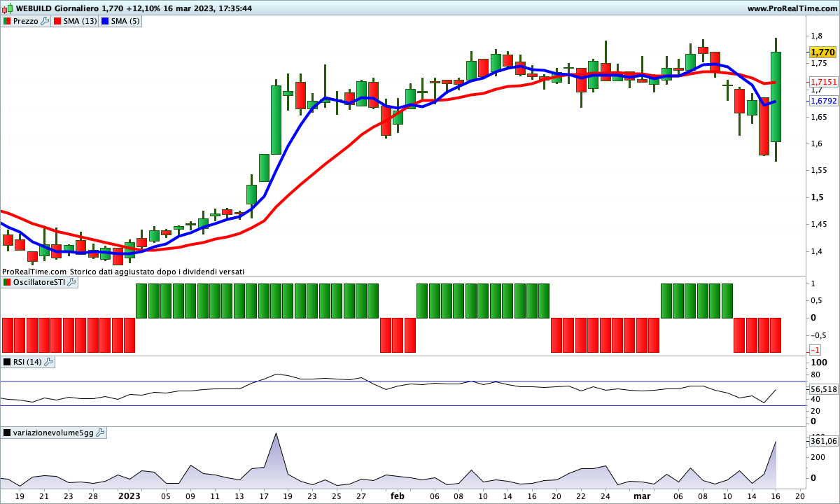Viewport: 840px width, 504px height.
Task: Click the yellow 1,770 current price tag
Action: click(x=822, y=52)
